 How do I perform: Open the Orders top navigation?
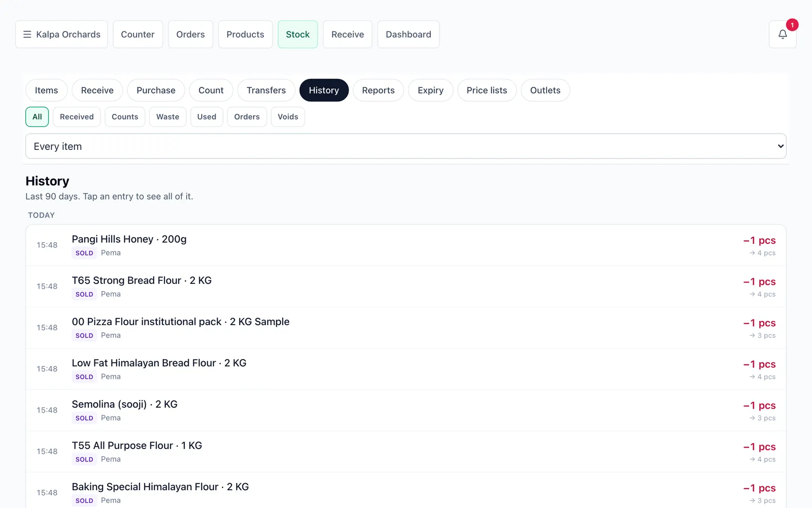click(190, 34)
